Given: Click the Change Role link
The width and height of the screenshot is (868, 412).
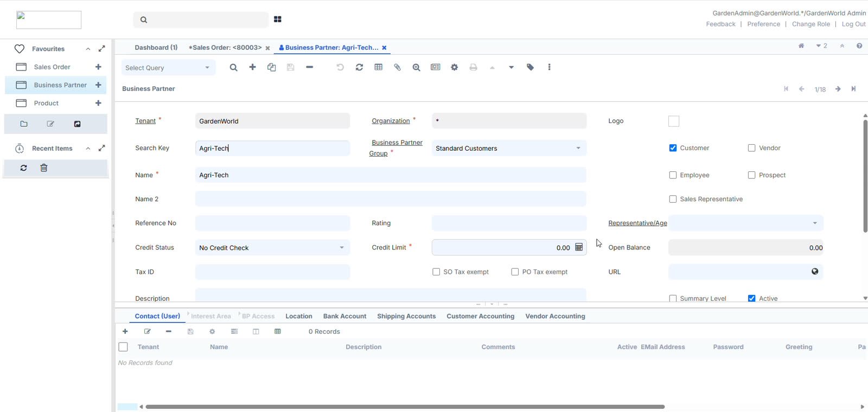Looking at the screenshot, I should tap(810, 24).
